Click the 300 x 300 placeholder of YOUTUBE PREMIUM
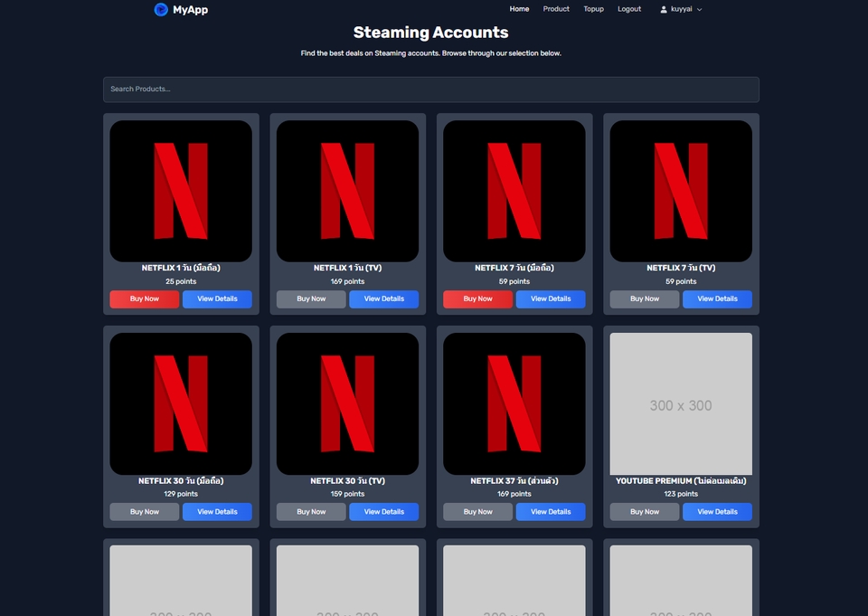This screenshot has height=616, width=868. [681, 403]
